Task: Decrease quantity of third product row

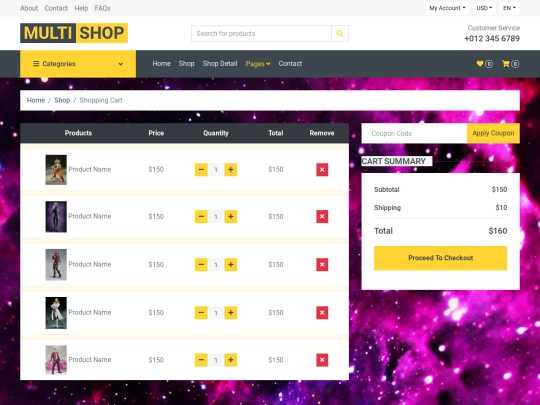Action: 201,264
